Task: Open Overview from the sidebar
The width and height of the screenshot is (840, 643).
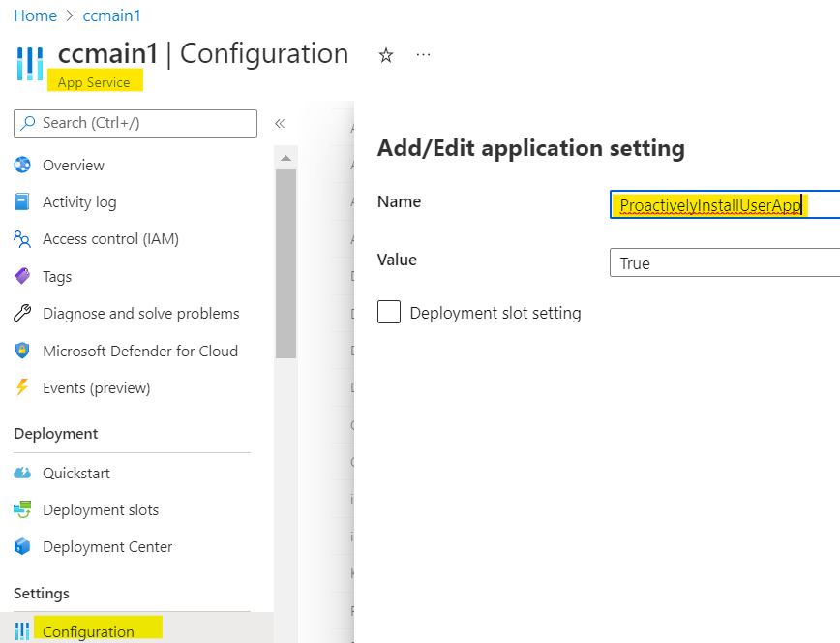Action: click(73, 165)
